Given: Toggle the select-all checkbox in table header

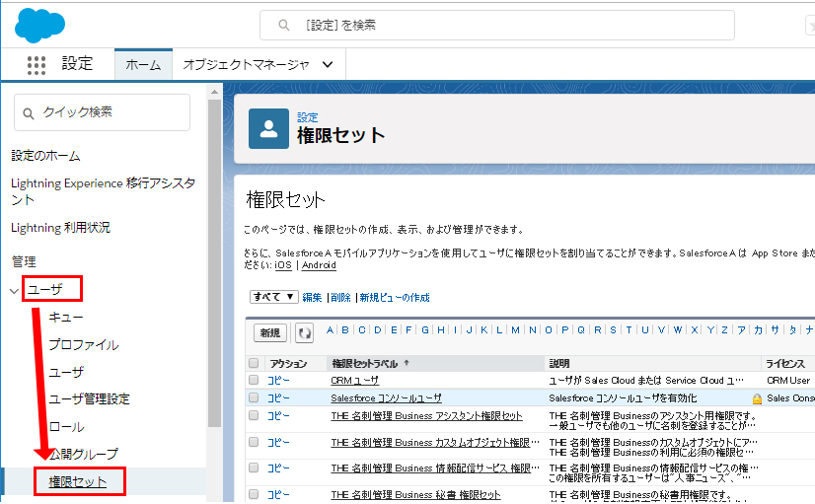Looking at the screenshot, I should point(254,363).
